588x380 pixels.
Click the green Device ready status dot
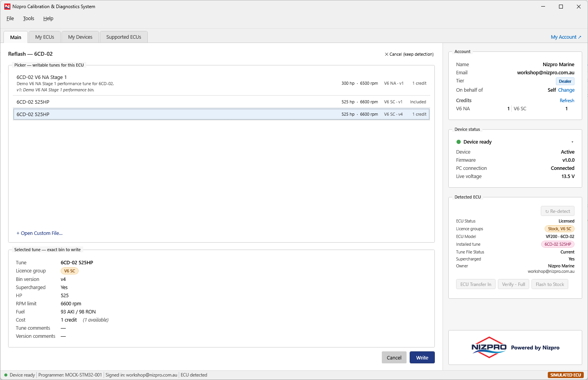point(458,142)
